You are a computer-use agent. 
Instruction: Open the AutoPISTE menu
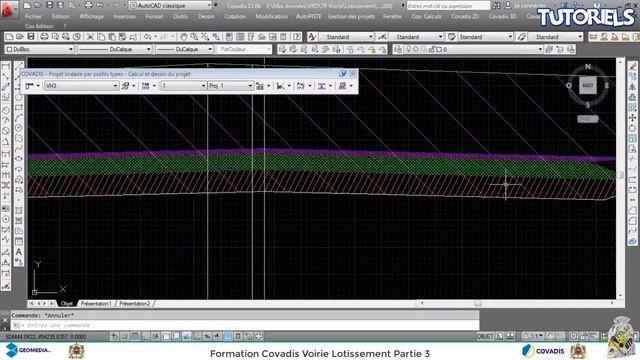309,16
